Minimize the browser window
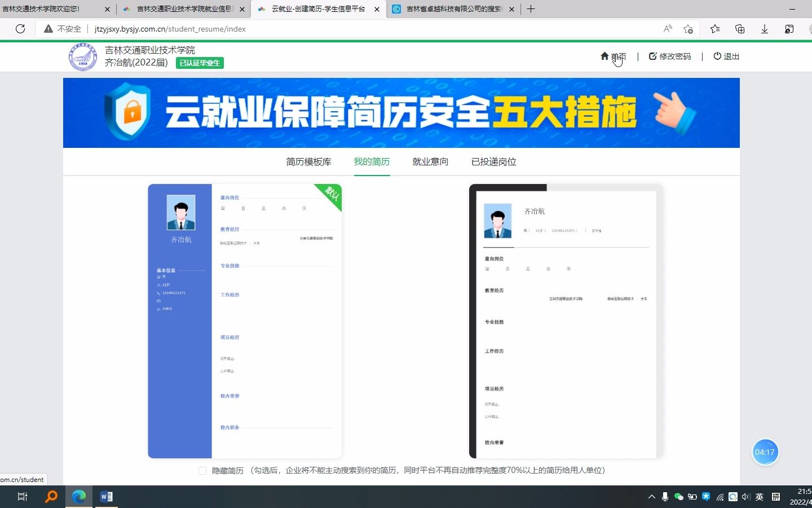Image resolution: width=812 pixels, height=508 pixels. [792, 8]
